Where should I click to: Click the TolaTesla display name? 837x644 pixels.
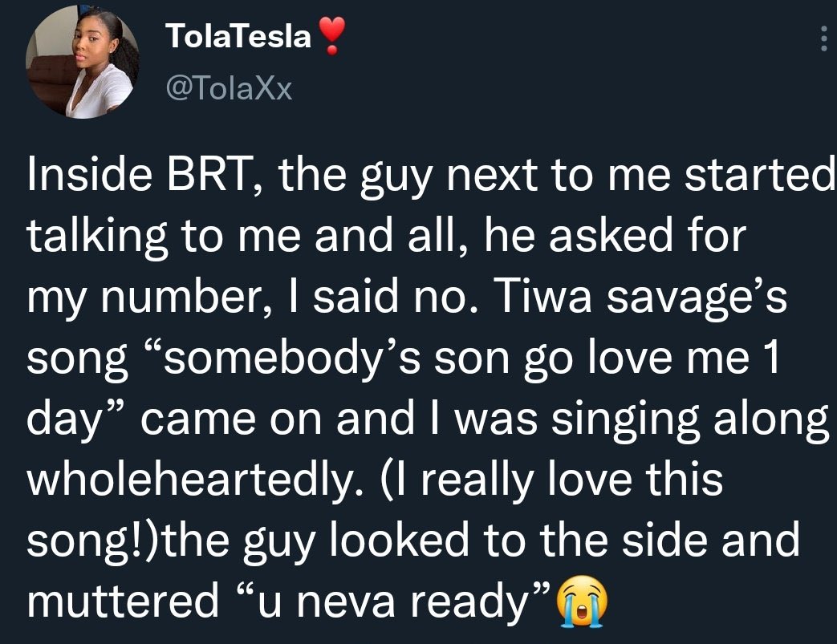pyautogui.click(x=238, y=36)
